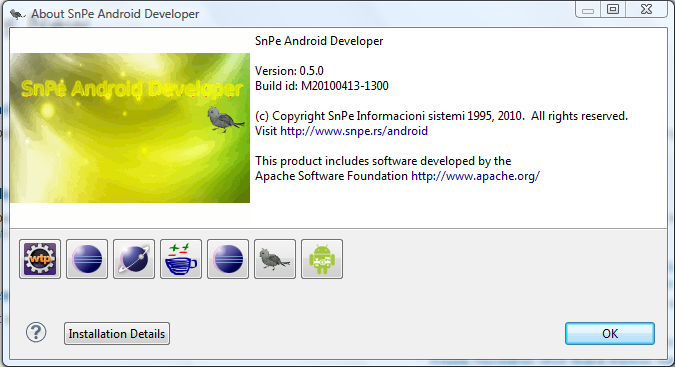
Task: Open Installation Details
Action: point(117,333)
